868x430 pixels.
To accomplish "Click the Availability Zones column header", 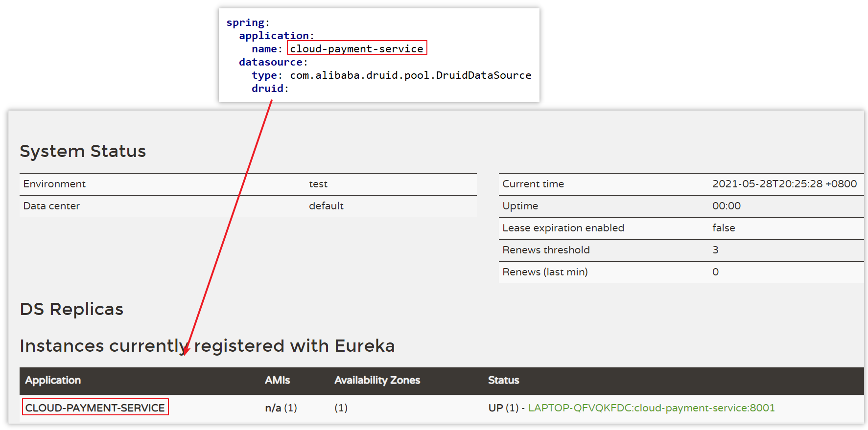I will (x=377, y=380).
